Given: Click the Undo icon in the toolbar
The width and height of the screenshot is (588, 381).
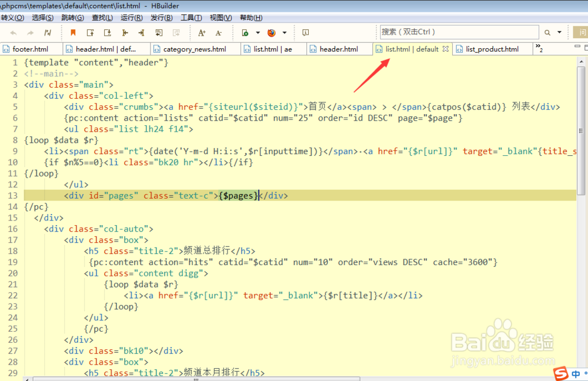Looking at the screenshot, I should pos(13,33).
